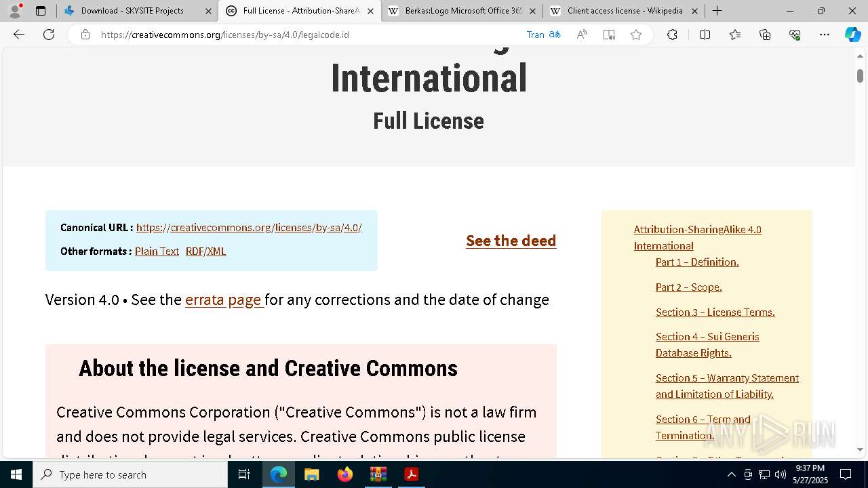Open Adobe Acrobat from taskbar
Screen dimensions: 868x488
point(411,474)
